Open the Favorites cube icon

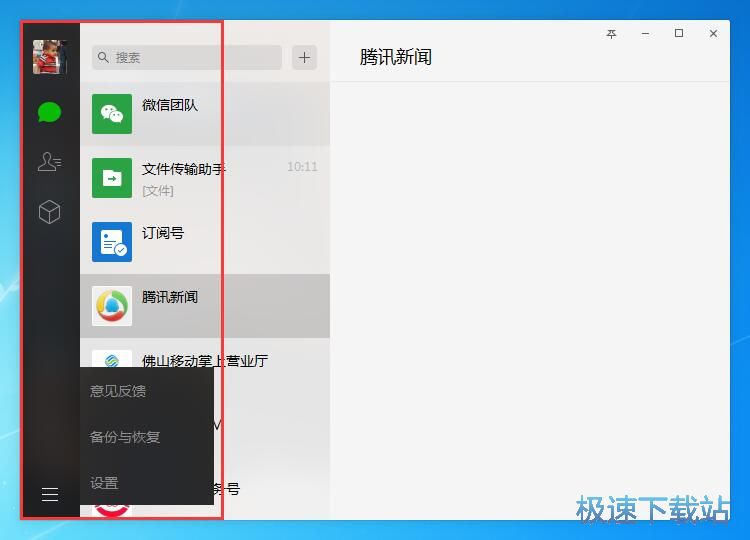point(49,212)
